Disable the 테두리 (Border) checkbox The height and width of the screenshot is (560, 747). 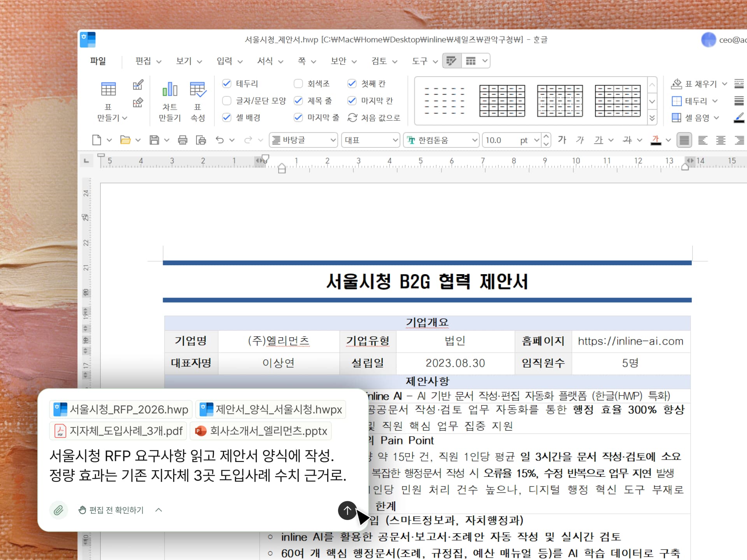click(227, 83)
